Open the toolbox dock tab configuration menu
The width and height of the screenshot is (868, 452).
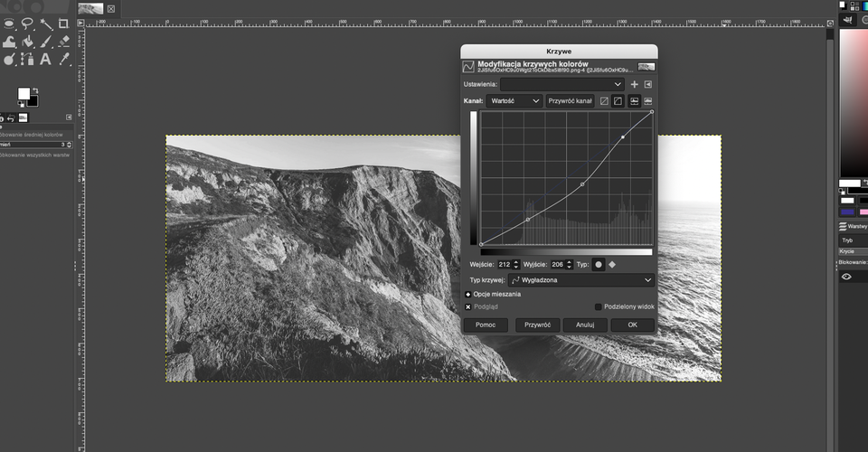pos(69,118)
